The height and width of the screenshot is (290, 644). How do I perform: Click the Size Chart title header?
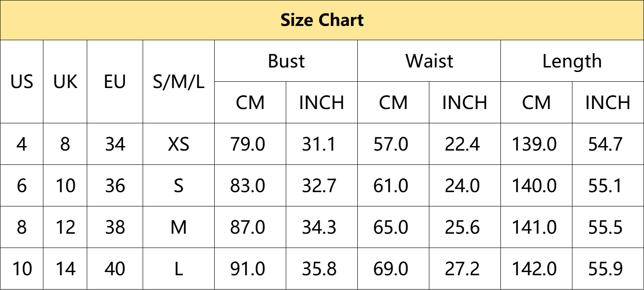click(x=322, y=20)
